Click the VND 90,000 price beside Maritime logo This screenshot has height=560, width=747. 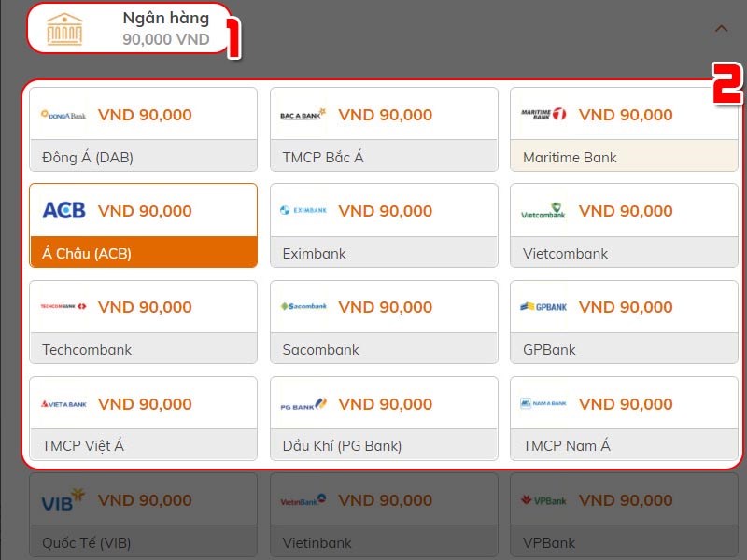[626, 114]
